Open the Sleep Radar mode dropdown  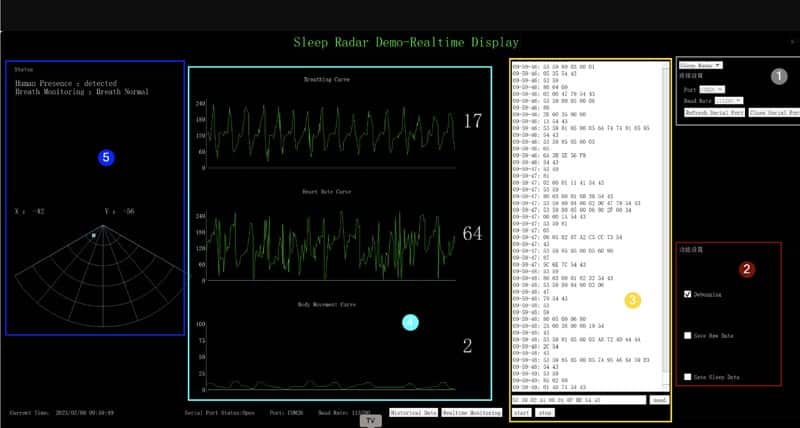(x=701, y=65)
